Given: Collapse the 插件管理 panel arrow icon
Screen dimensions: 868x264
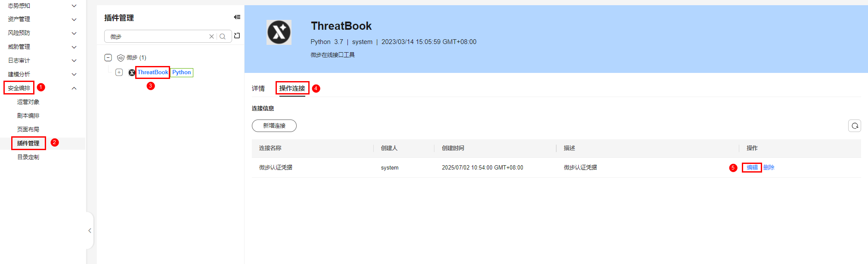Looking at the screenshot, I should pos(237,17).
